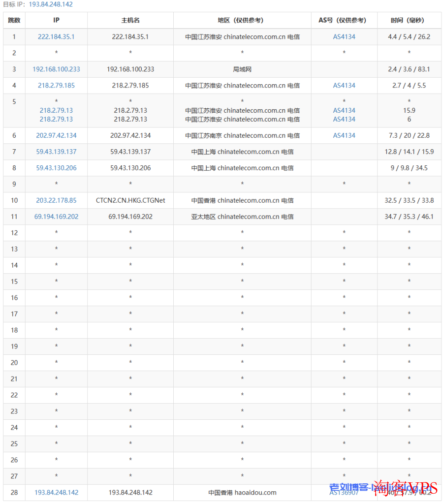443x504 pixels.
Task: Select the 中国江苏南京 chinatelecom.com.cn region cell
Action: coord(242,135)
